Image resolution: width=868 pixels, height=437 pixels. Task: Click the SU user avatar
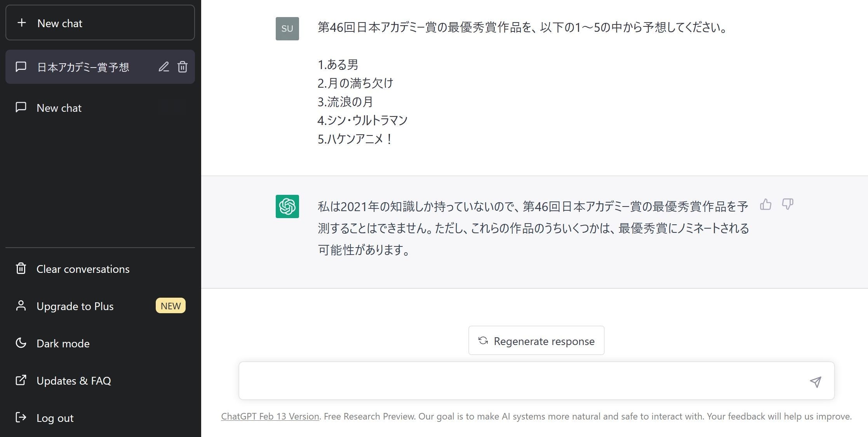coord(287,29)
